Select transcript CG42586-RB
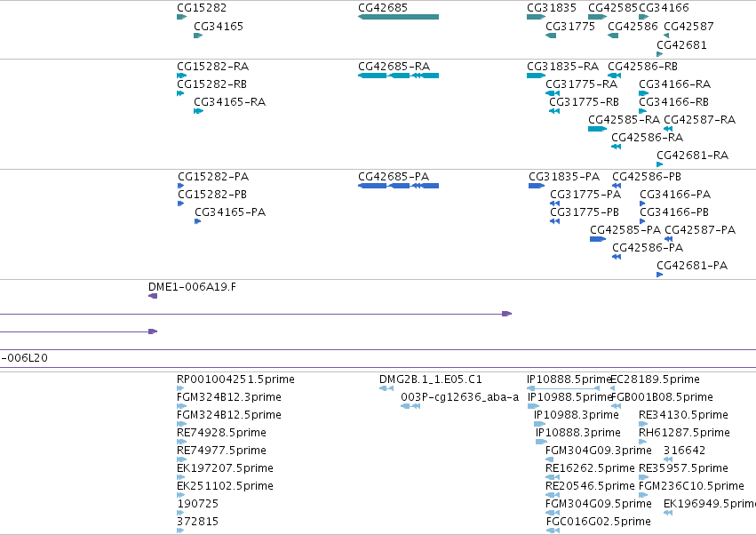The height and width of the screenshot is (535, 756). click(x=642, y=66)
